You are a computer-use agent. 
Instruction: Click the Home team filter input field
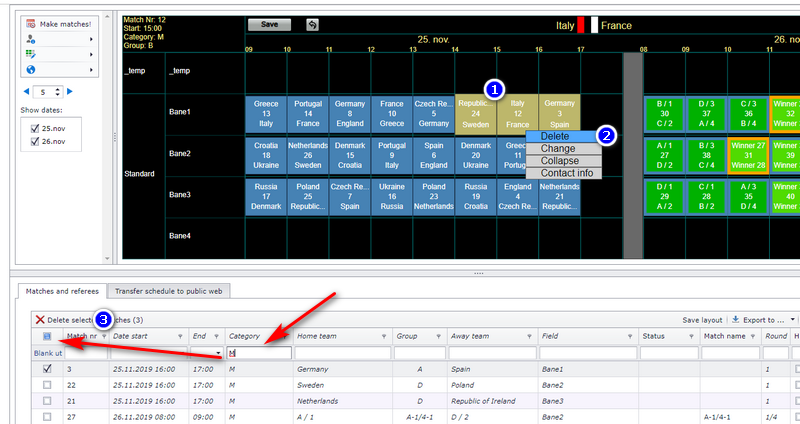coord(342,353)
